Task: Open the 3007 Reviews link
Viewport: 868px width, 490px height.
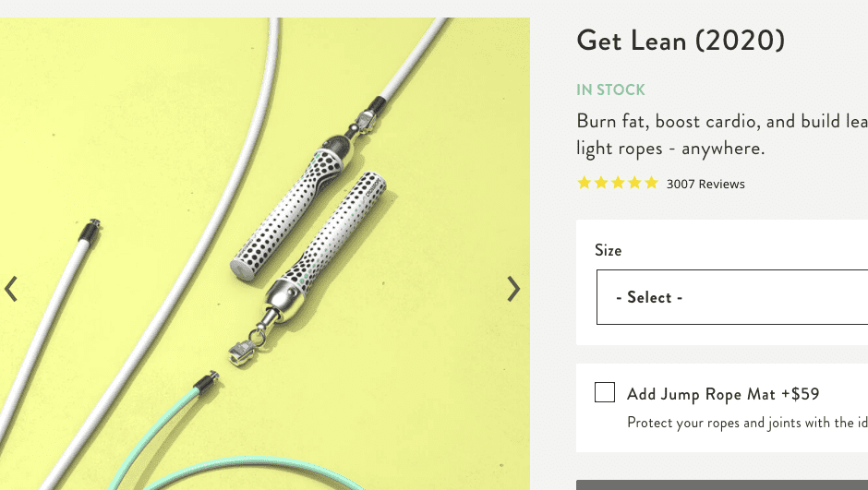Action: [705, 185]
